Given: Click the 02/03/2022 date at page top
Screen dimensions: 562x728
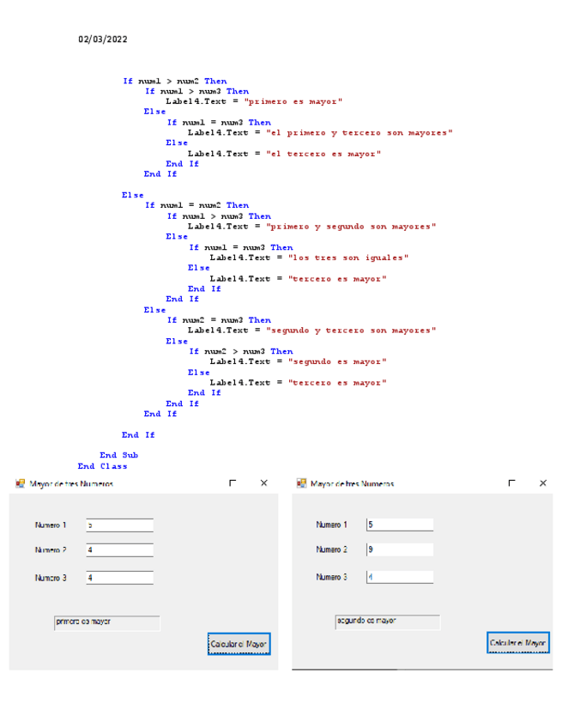Looking at the screenshot, I should [103, 39].
